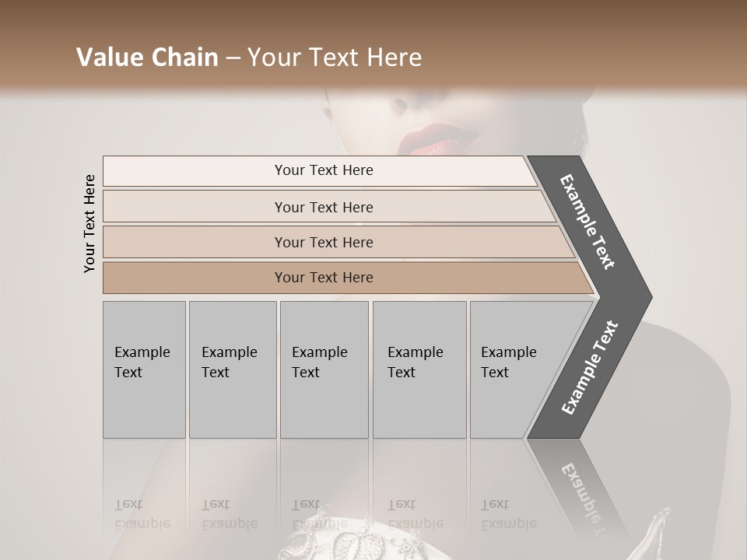
Task: Click the lower 'Example Text' on dark arrow
Action: pyautogui.click(x=590, y=367)
